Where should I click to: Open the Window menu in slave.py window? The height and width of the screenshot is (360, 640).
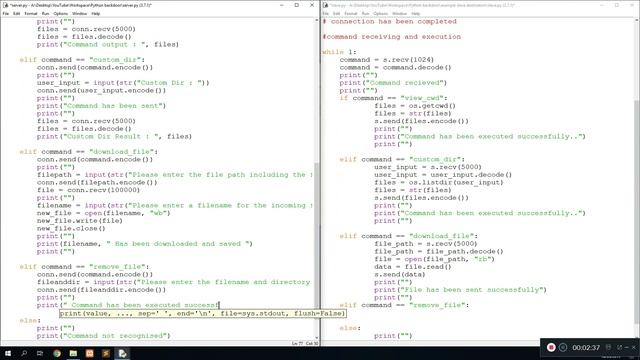[399, 13]
